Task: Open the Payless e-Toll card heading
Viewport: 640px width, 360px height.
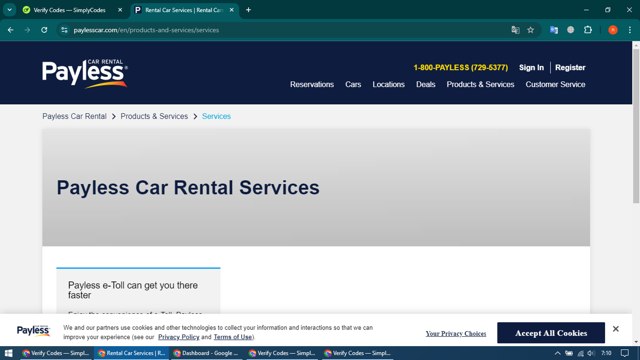Action: click(133, 290)
